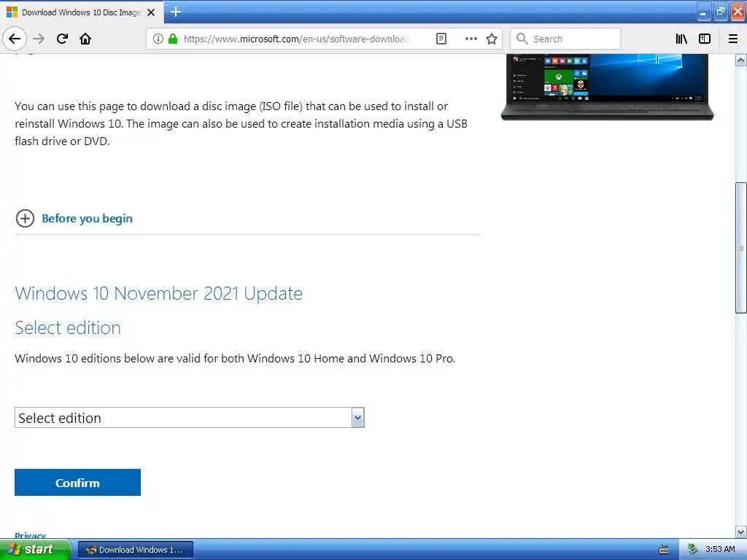Reload the current page
This screenshot has width=747, height=560.
pos(62,39)
